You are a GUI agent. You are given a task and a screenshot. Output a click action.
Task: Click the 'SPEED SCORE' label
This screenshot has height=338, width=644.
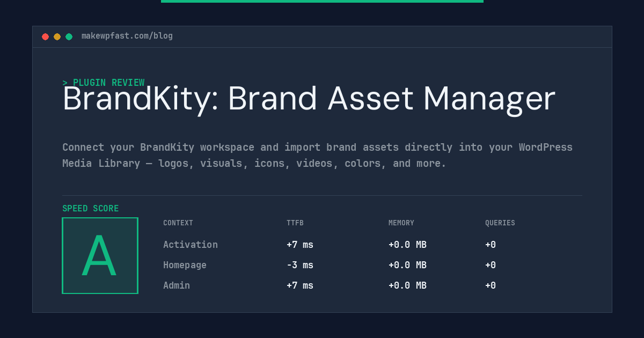point(91,208)
